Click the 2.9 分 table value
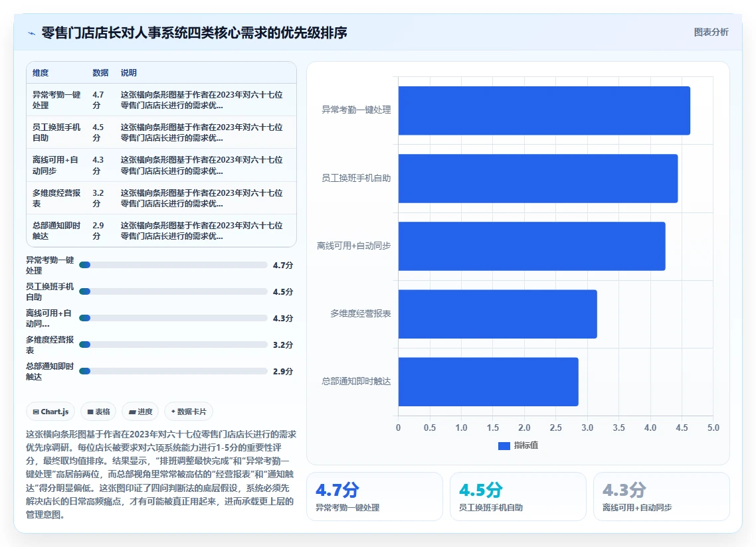Viewport: 756px width, 547px height. 98,230
